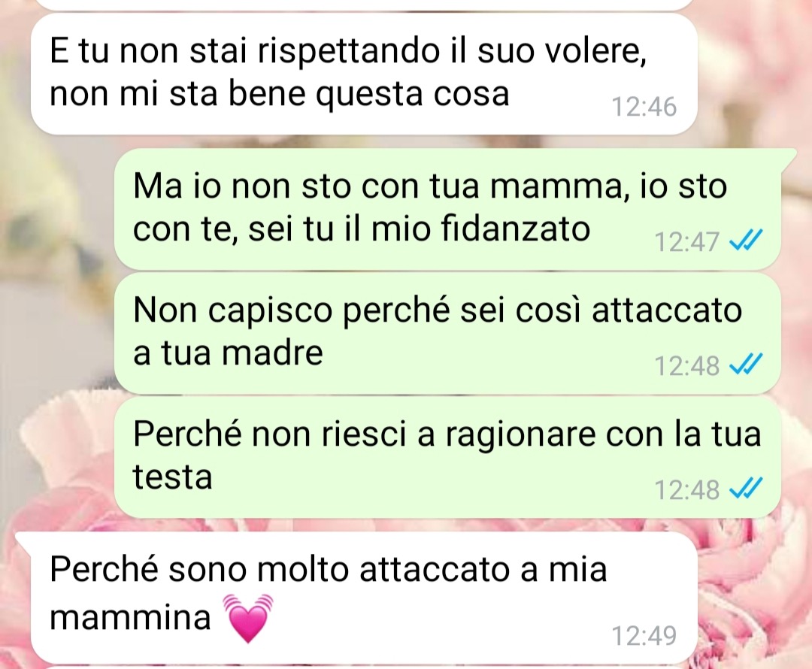
Task: Select message 'Non capisco perché sei così attaccato'
Action: click(447, 333)
